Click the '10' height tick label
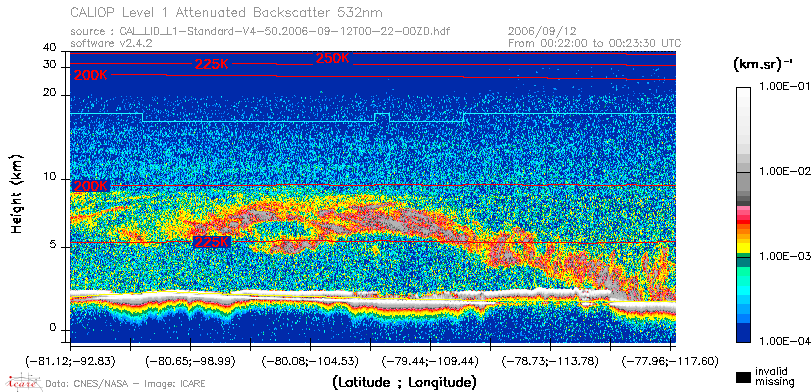This screenshot has height=392, width=811. click(50, 177)
